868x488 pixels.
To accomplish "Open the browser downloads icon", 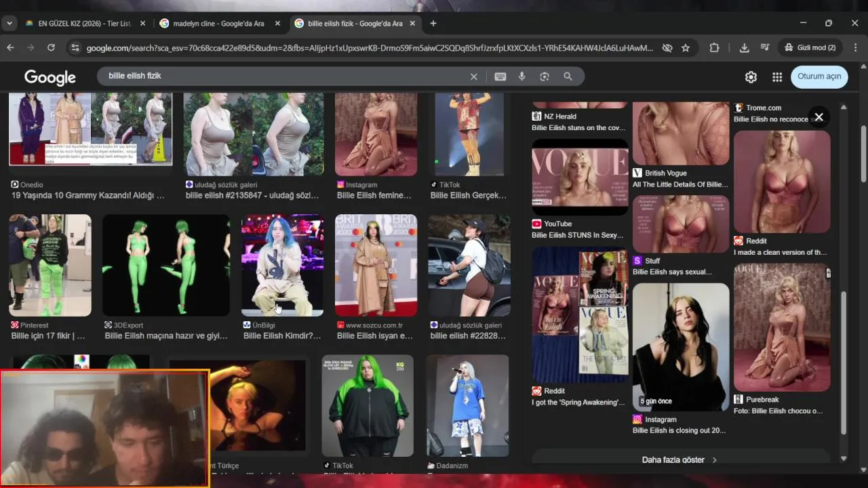I will click(744, 47).
